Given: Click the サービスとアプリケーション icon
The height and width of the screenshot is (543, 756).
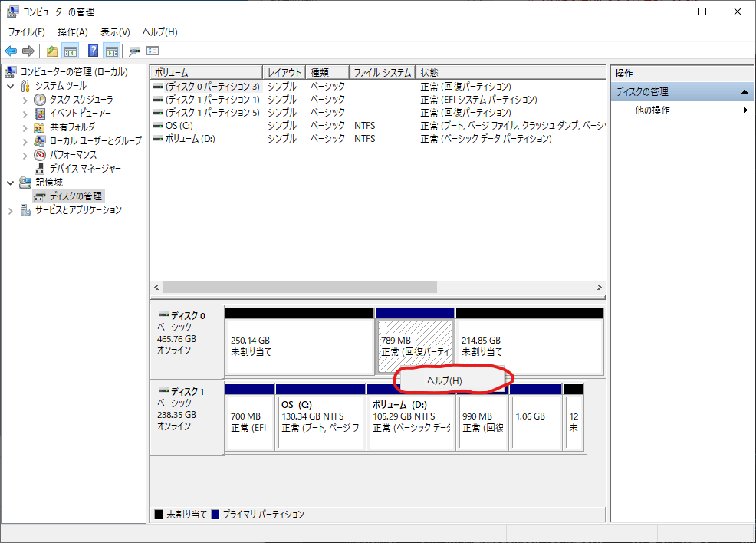Looking at the screenshot, I should (25, 210).
